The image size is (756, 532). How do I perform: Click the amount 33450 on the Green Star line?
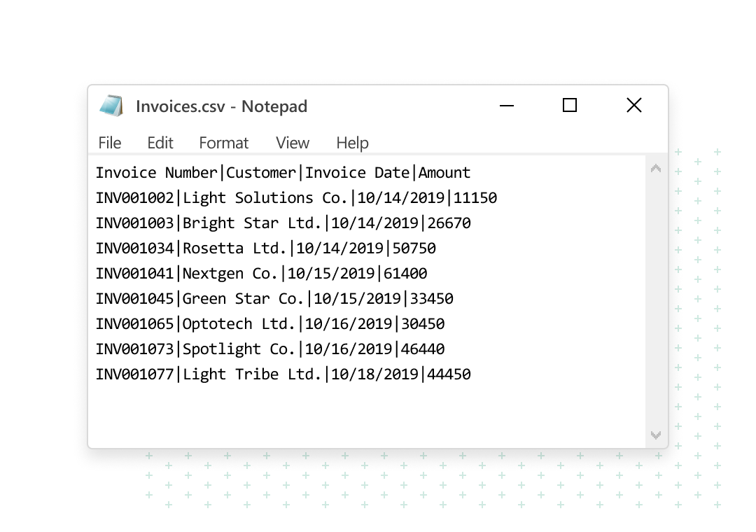(432, 299)
